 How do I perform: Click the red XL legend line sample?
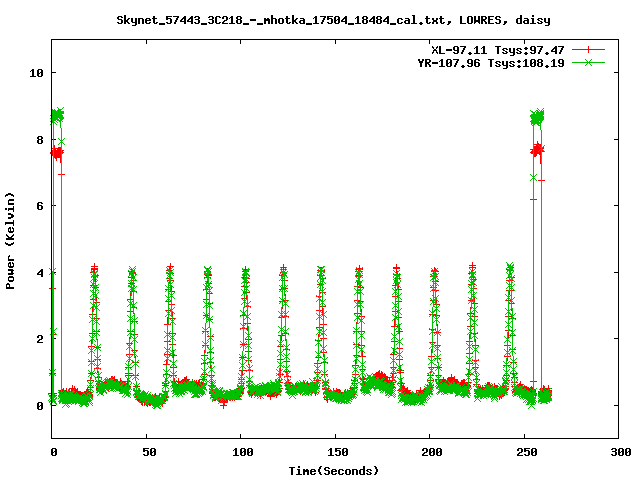pyautogui.click(x=588, y=50)
